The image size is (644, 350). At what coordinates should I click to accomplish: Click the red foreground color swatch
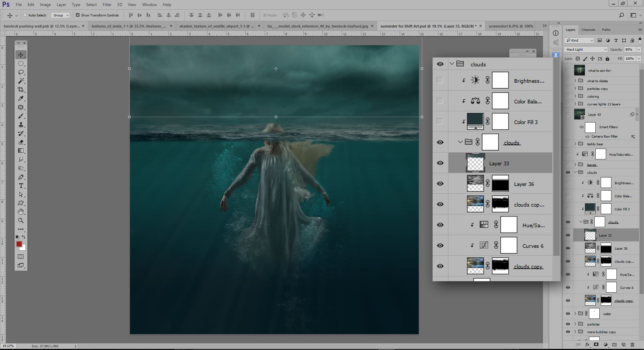click(x=19, y=244)
